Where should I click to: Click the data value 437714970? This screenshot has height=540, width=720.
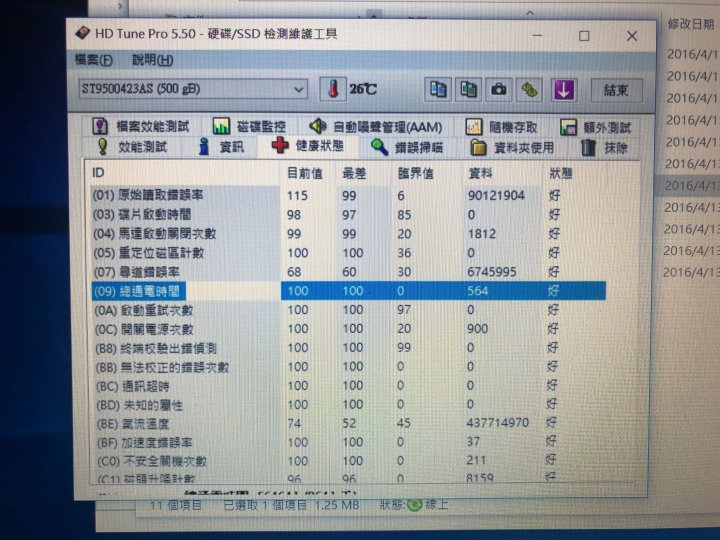click(498, 422)
